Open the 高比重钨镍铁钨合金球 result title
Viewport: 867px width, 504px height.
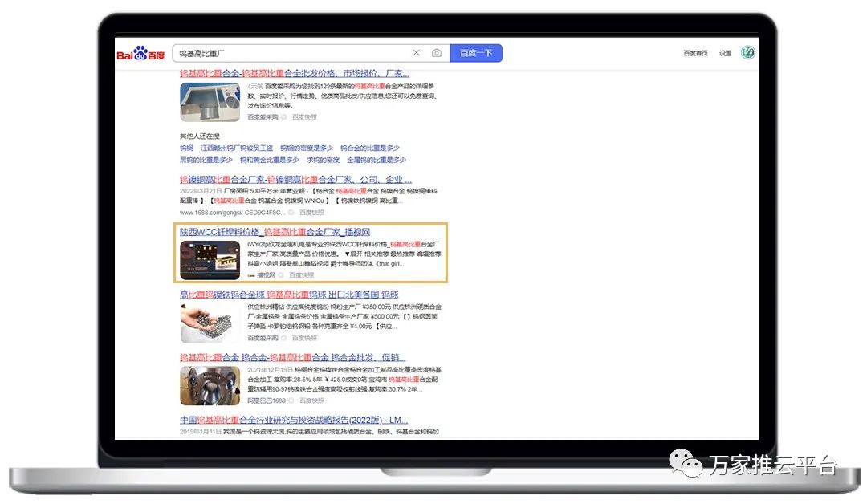289,295
